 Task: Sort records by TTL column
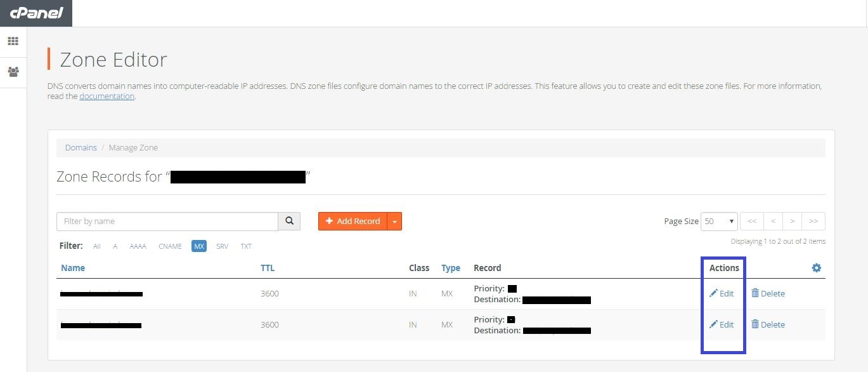tap(267, 268)
